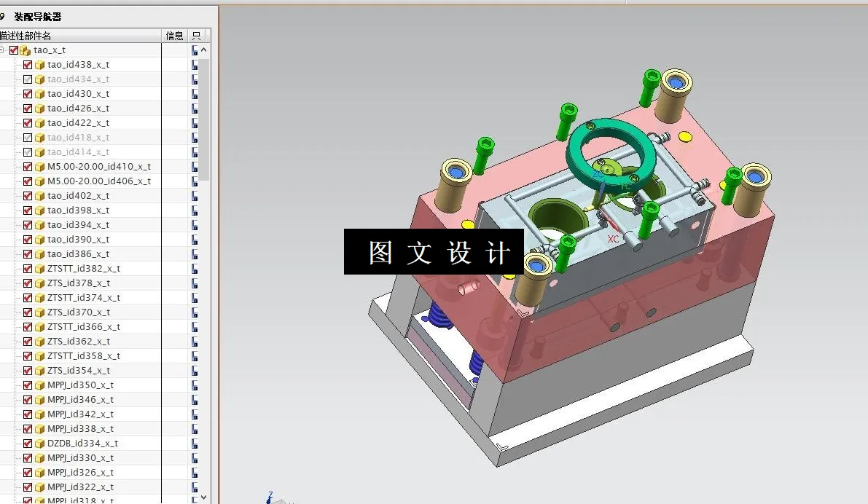The image size is (868, 504).
Task: Uncheck the tao_id438_x_t checkbox
Action: point(27,64)
